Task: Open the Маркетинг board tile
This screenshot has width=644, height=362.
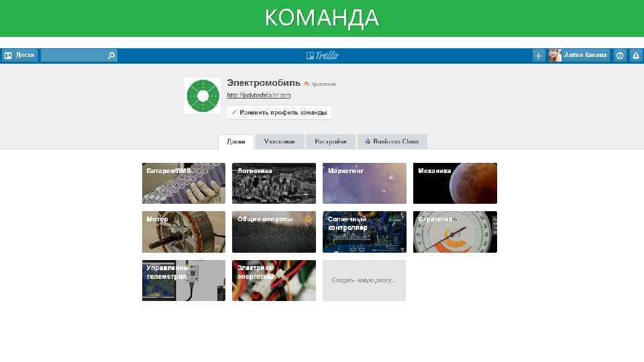Action: pyautogui.click(x=364, y=184)
